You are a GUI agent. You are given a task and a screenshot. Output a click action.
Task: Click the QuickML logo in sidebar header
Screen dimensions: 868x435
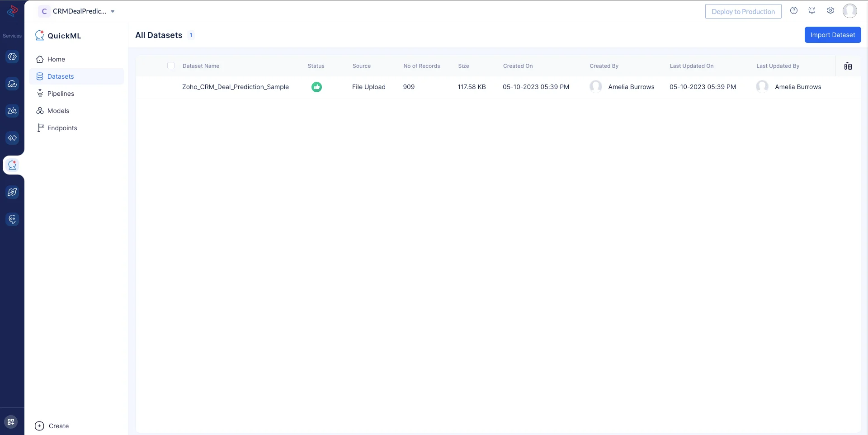(x=40, y=35)
